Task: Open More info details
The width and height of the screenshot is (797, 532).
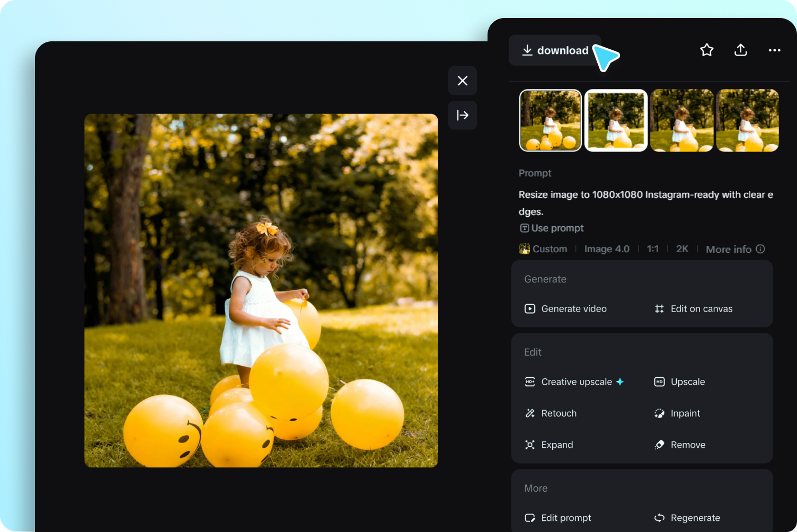Action: click(735, 249)
